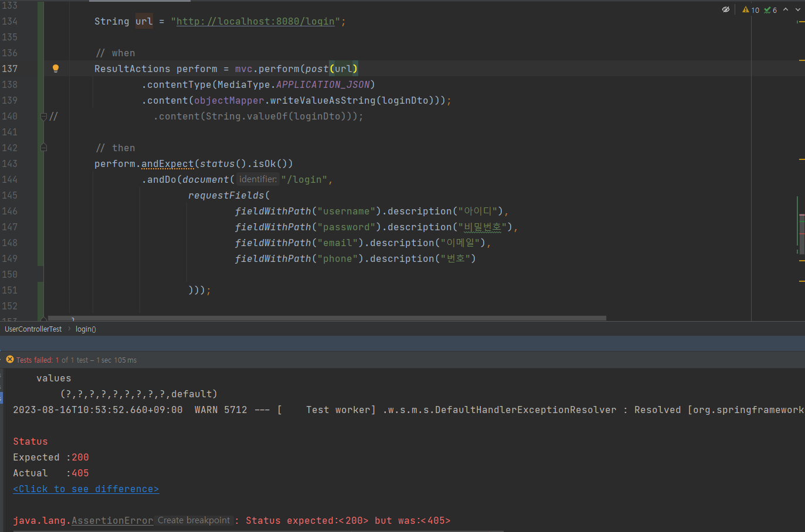
Task: Click 'Status expected:<200> but was:<405>' message
Action: tap(348, 521)
